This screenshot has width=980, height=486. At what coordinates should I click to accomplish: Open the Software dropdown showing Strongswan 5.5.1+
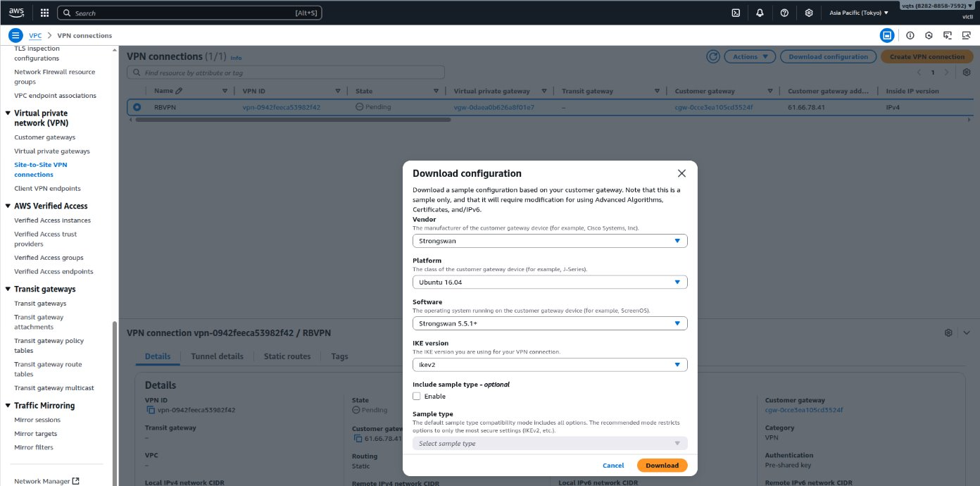(x=549, y=323)
